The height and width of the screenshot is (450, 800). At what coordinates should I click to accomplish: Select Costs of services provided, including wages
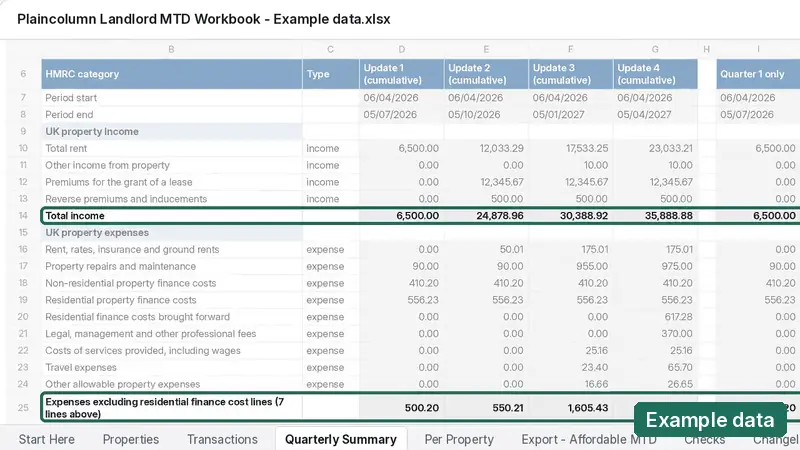(171, 350)
